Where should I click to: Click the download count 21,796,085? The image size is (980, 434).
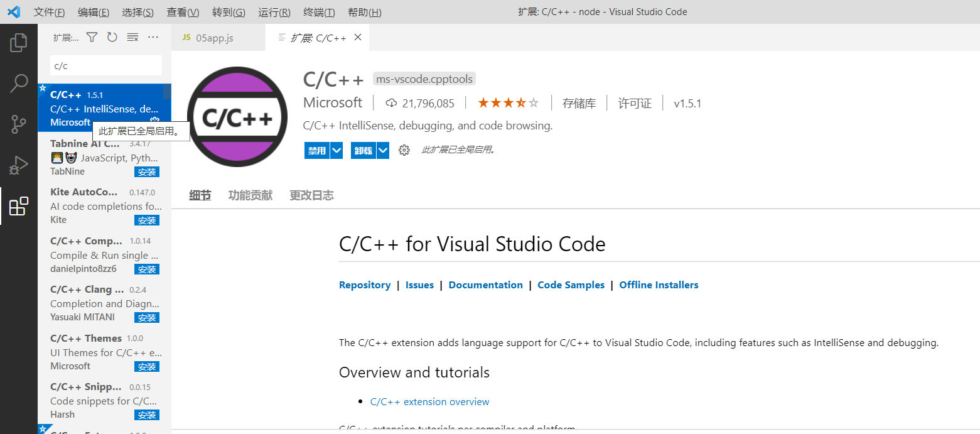420,103
